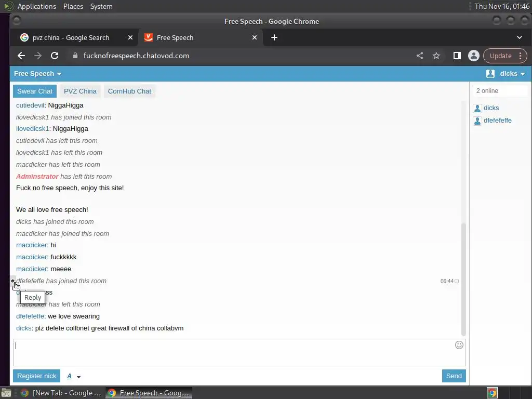The image size is (532, 399).
Task: Click the clock Thu Nov 16, 01:46
Action: (502, 6)
